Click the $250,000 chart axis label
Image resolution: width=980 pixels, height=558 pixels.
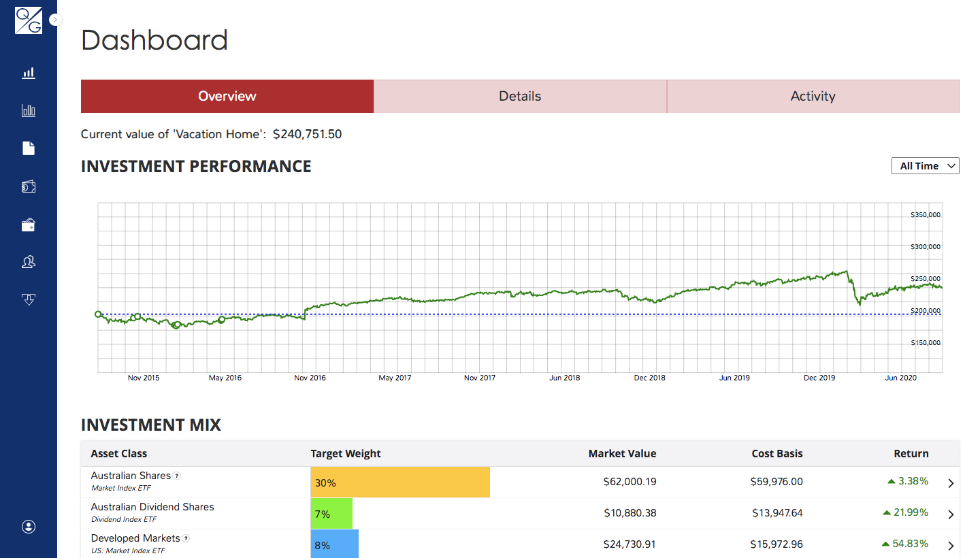[x=926, y=279]
